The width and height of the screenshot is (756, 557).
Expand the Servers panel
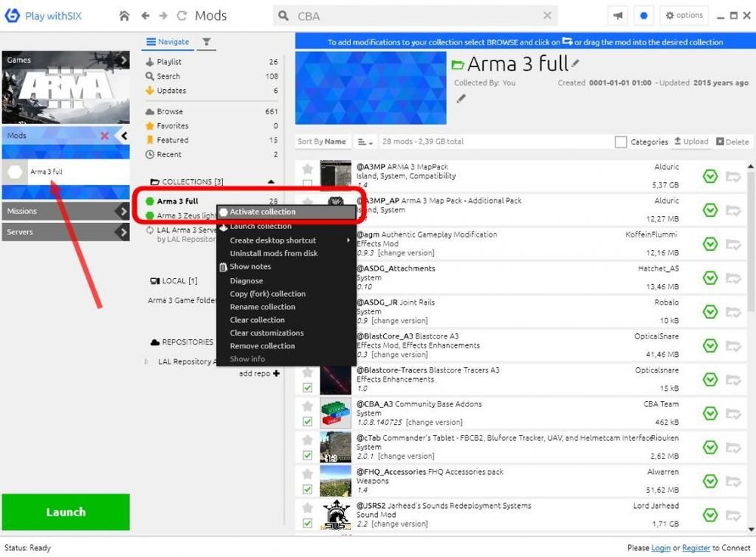click(66, 232)
